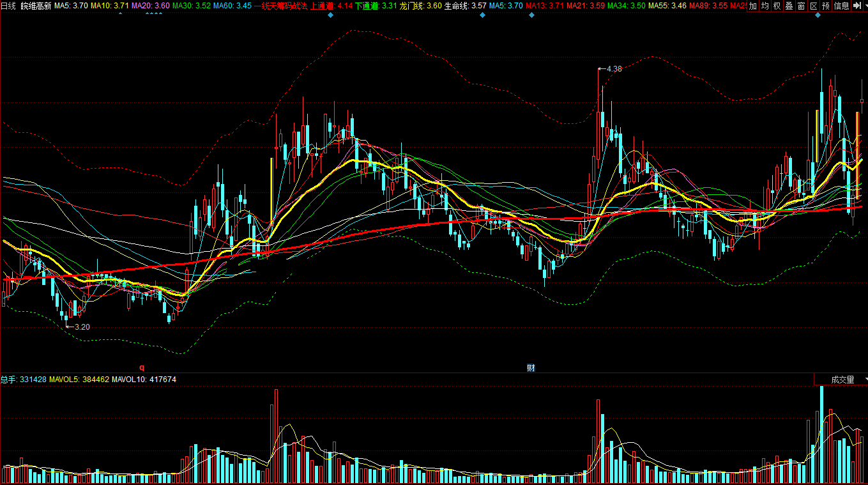Click the 叠 (overlay stock) toolbar button
The image size is (868, 485).
click(x=789, y=6)
